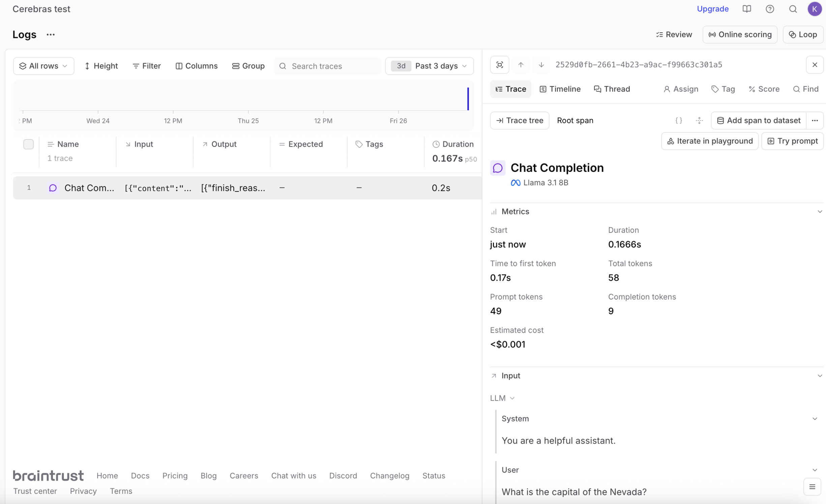
Task: Click the help question mark icon
Action: tap(769, 9)
